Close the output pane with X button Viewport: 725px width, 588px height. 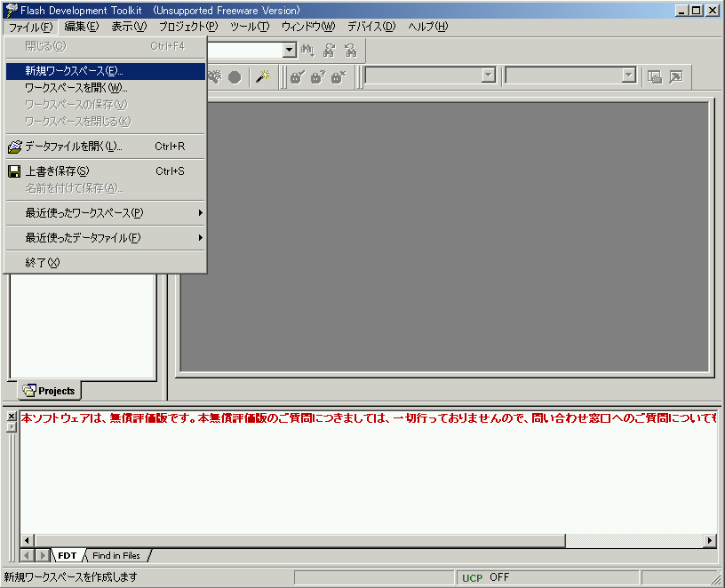click(x=12, y=416)
